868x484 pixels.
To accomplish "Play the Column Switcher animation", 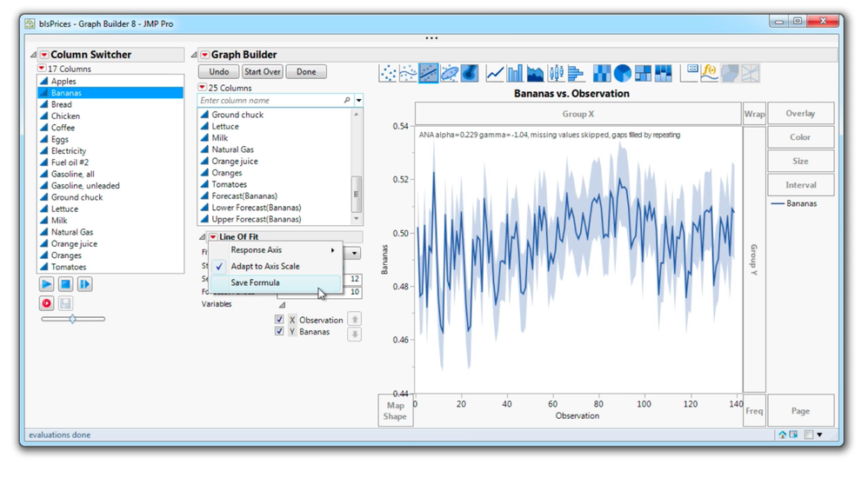I will pos(46,284).
